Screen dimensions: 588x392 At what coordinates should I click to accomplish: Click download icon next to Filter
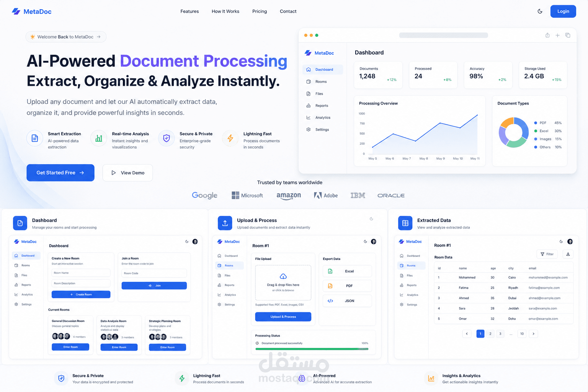coord(568,254)
